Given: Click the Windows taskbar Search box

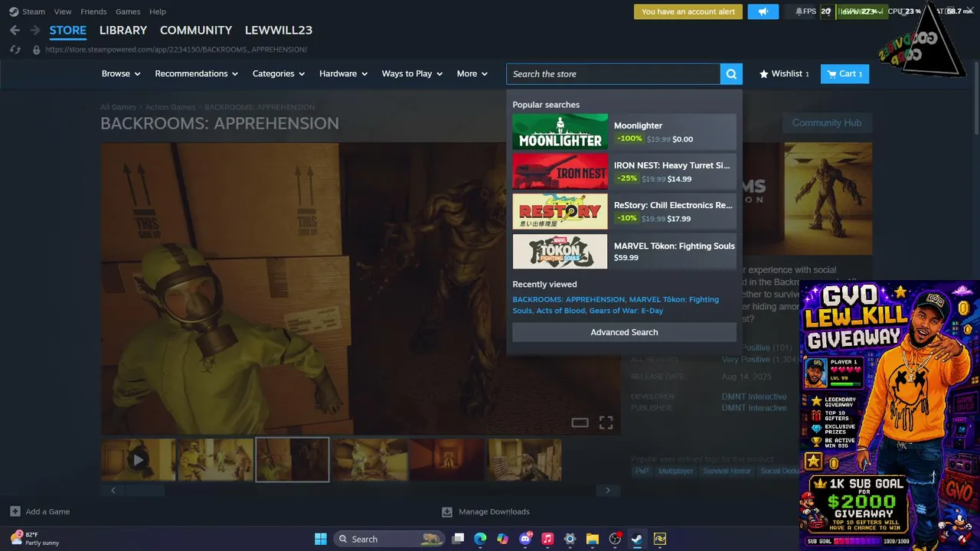Looking at the screenshot, I should (x=390, y=539).
